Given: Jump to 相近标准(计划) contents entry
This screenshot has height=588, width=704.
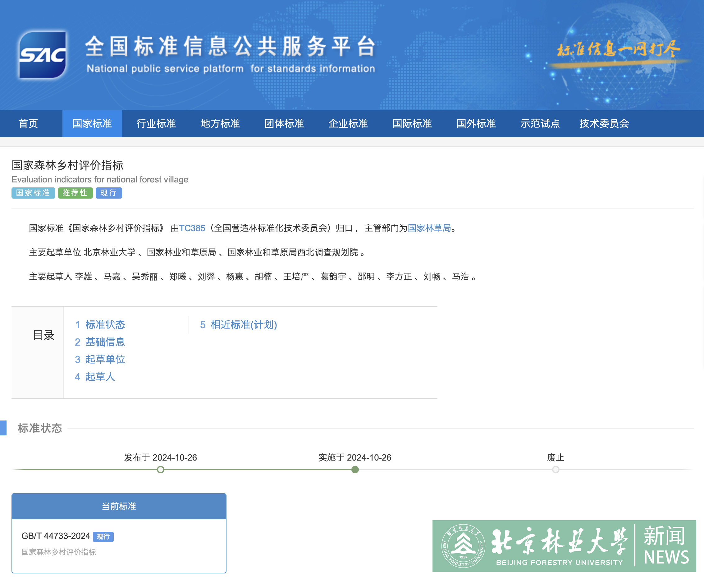Looking at the screenshot, I should point(243,324).
